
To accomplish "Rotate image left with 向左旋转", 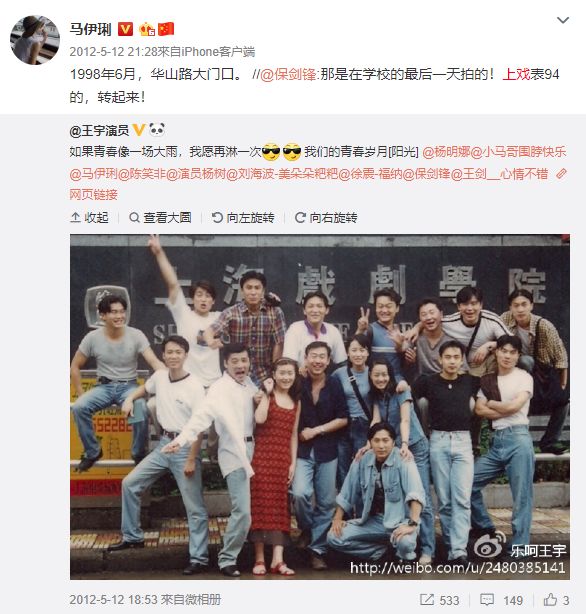I will tap(243, 217).
